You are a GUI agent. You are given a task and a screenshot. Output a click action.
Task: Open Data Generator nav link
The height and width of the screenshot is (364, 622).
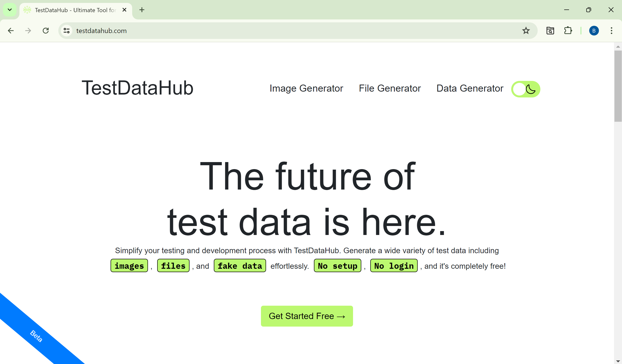coord(470,88)
